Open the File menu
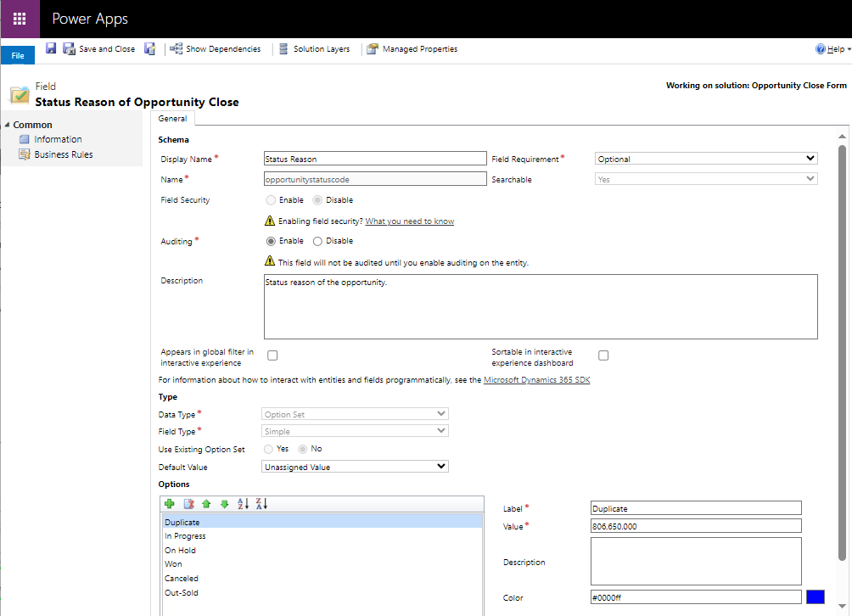 (17, 55)
